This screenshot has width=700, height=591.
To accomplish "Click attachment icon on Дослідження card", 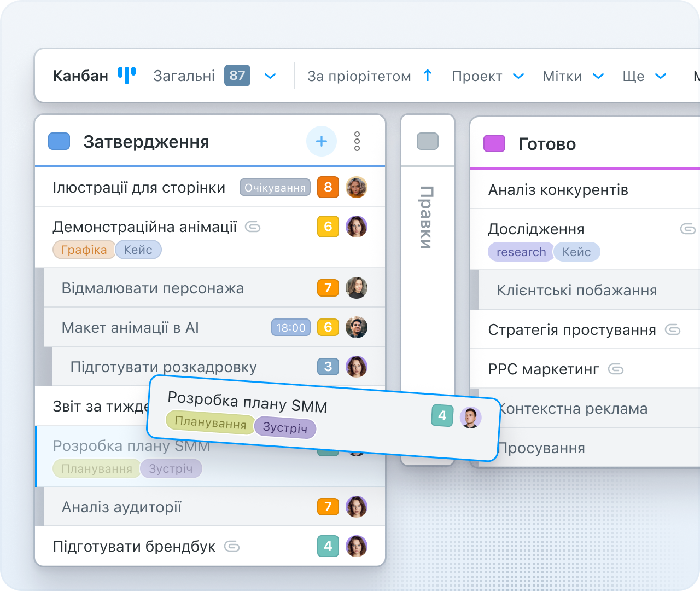I will point(688,229).
